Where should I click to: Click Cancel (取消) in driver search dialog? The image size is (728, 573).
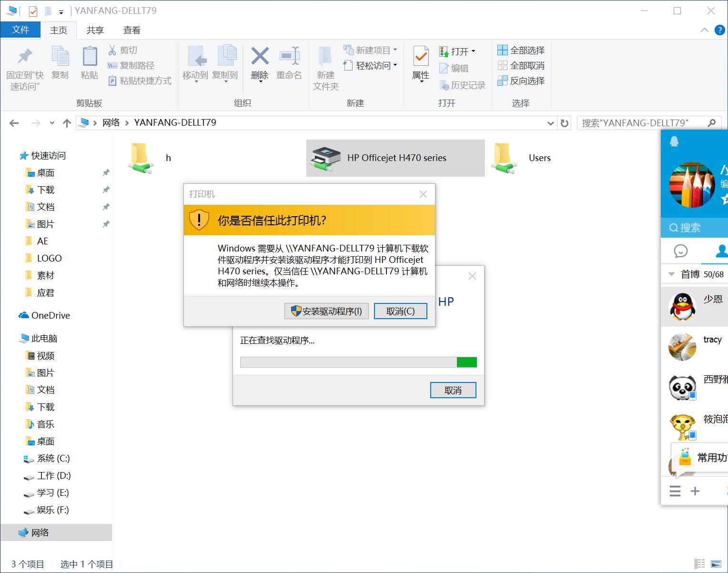tap(453, 390)
